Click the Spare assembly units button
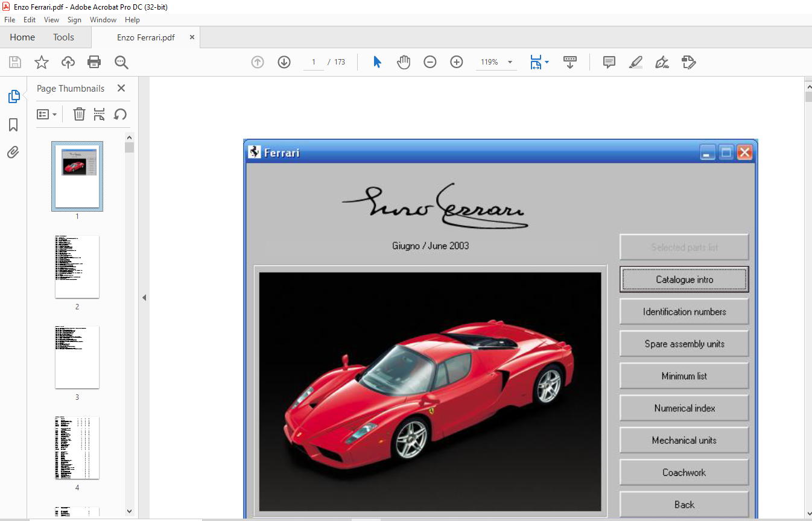The height and width of the screenshot is (521, 812). click(x=684, y=344)
